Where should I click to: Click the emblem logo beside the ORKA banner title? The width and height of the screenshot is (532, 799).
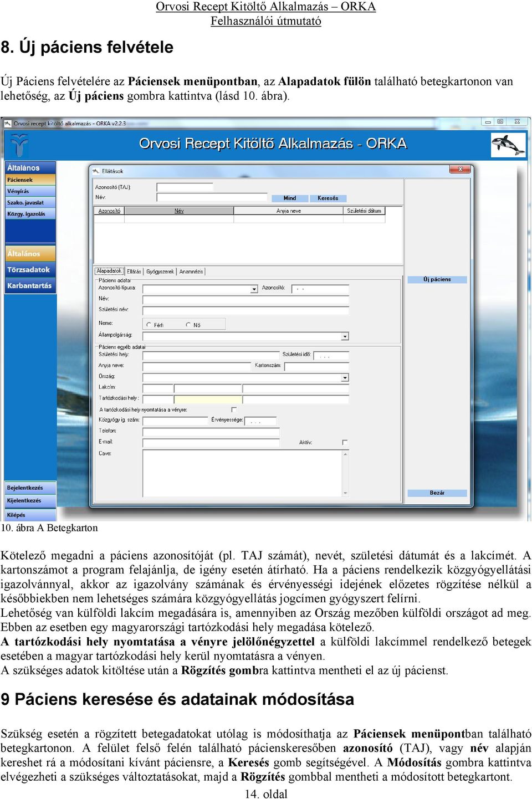[x=19, y=145]
